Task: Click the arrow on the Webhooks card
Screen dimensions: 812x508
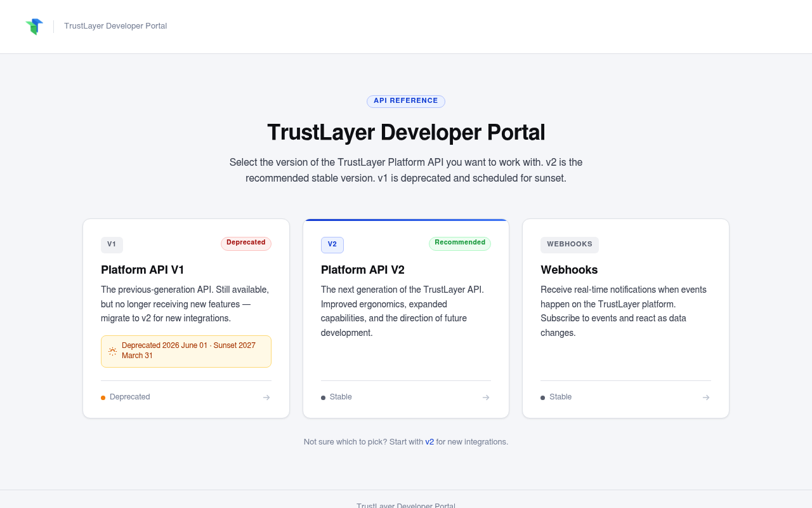Action: point(706,398)
